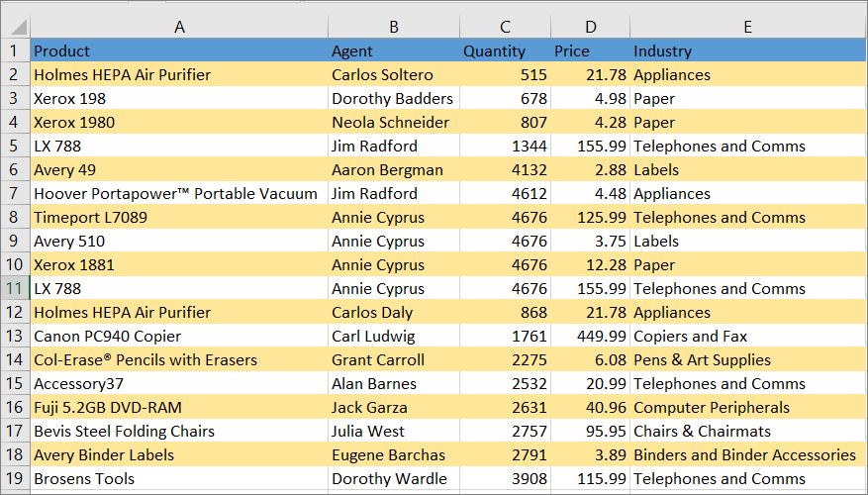Select row 7 header
Screen dimensions: 868x495
point(16,193)
